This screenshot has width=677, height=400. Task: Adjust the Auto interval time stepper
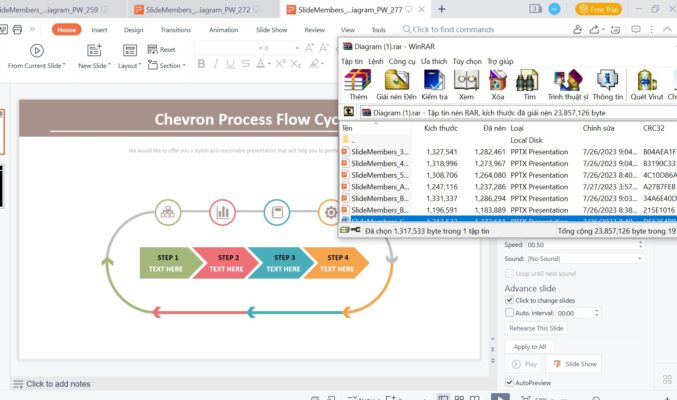(597, 312)
